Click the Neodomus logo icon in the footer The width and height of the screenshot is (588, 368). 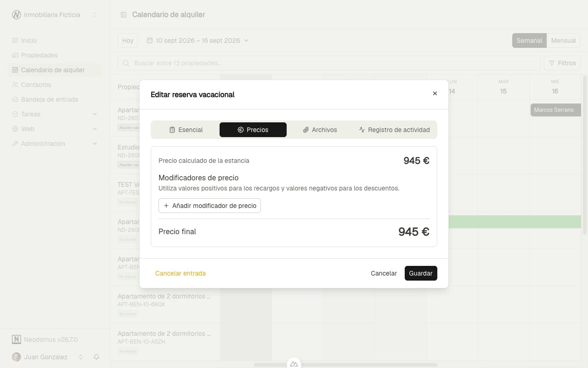point(17,339)
